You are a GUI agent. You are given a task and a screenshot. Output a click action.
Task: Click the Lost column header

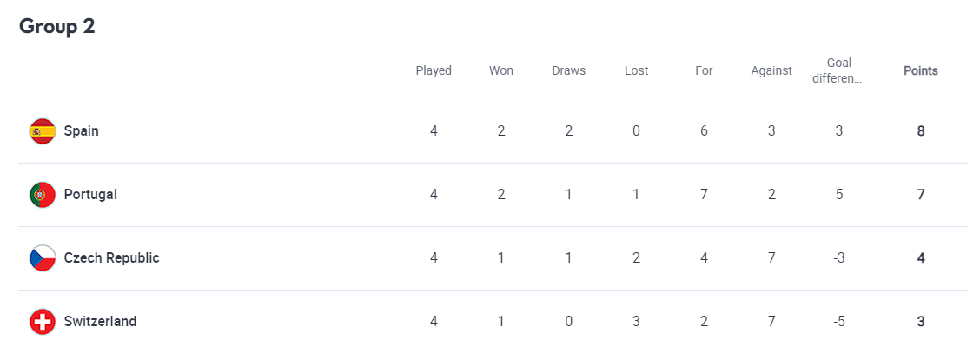coord(636,71)
